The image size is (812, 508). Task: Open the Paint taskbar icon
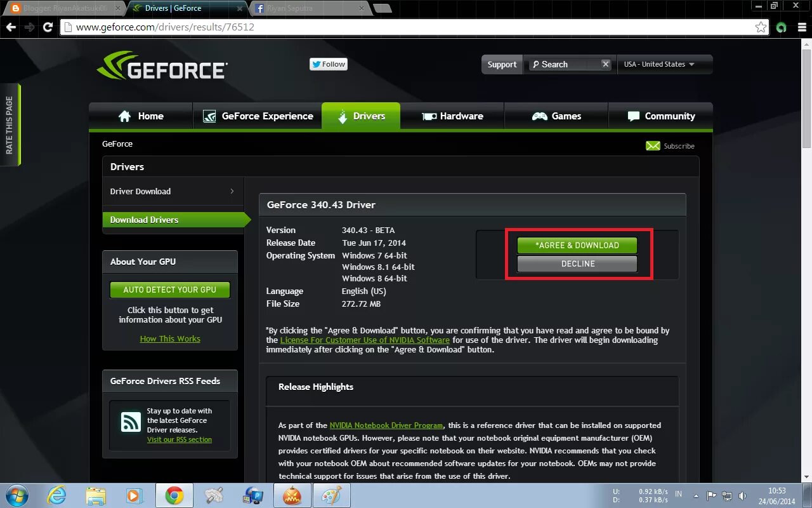click(331, 495)
